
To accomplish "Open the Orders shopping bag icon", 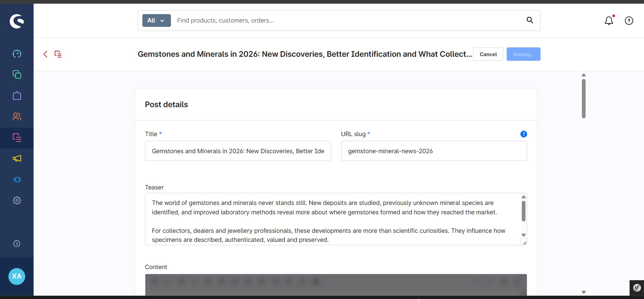I will tap(17, 96).
